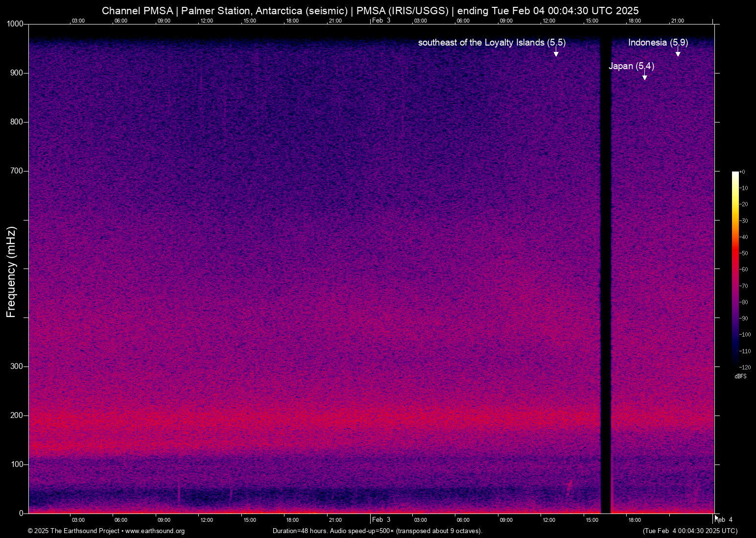
Task: Click the Japan (5.4) arrow marker
Action: [644, 77]
